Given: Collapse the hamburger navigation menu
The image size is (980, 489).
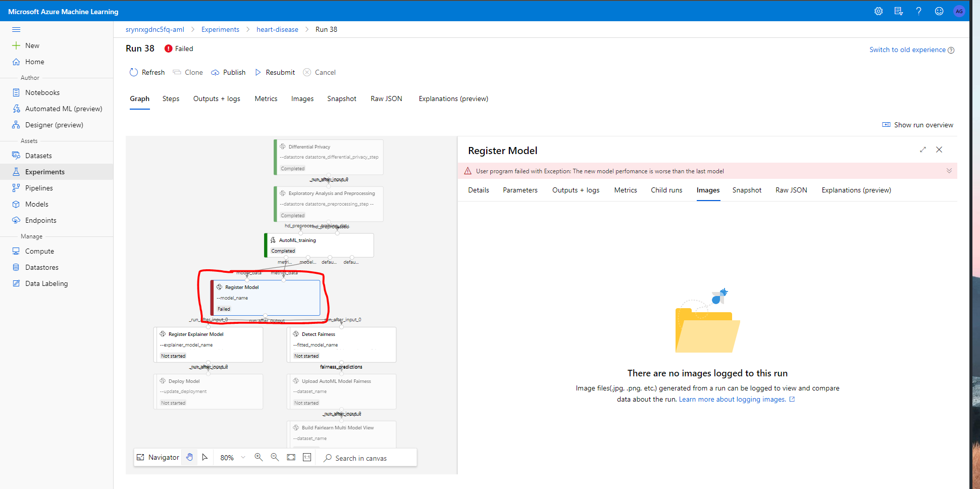Looking at the screenshot, I should click(16, 29).
